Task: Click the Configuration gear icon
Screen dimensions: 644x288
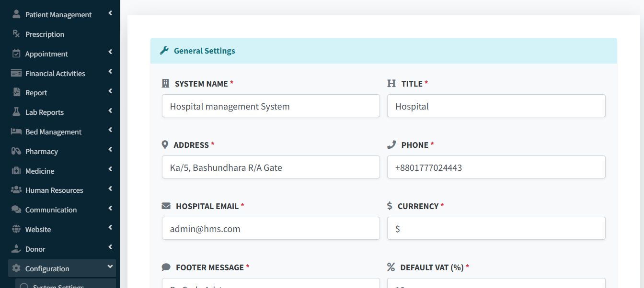Action: (x=16, y=268)
